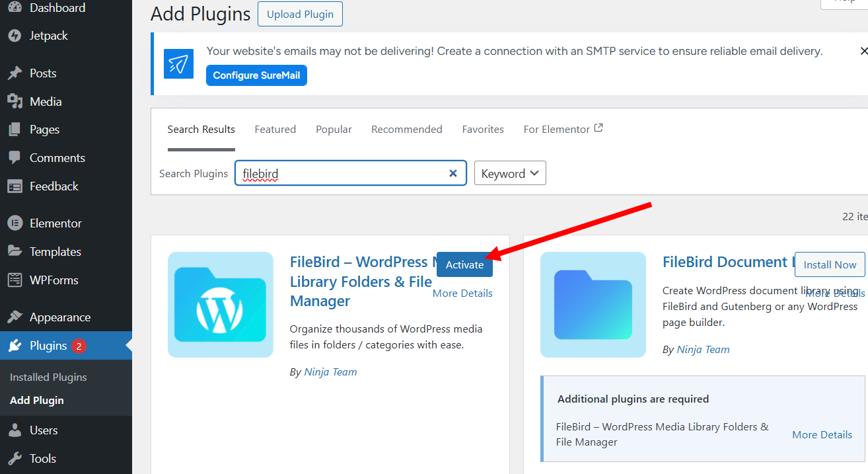Go to Jetpack menu label

click(49, 36)
